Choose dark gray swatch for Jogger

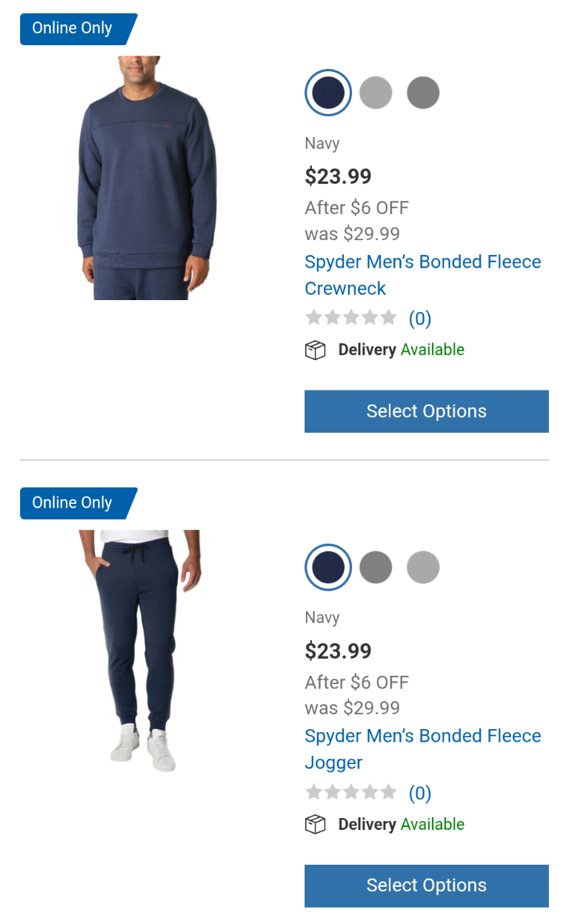coord(376,568)
